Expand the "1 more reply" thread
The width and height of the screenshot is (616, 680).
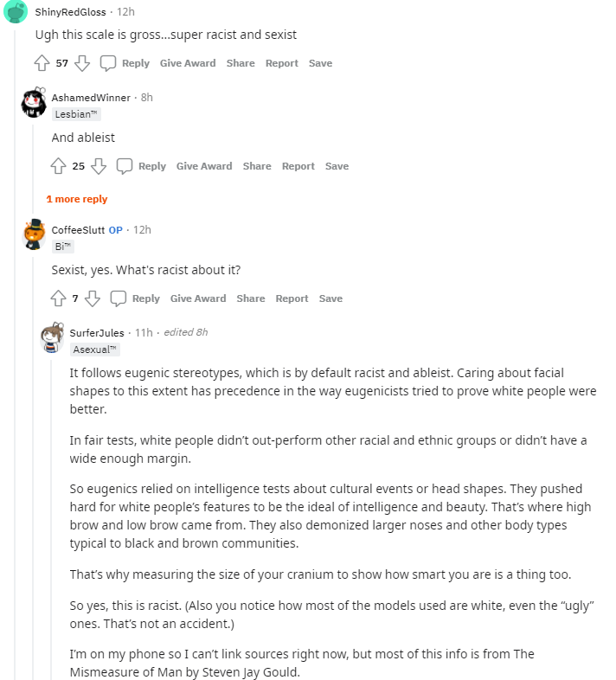click(x=77, y=199)
